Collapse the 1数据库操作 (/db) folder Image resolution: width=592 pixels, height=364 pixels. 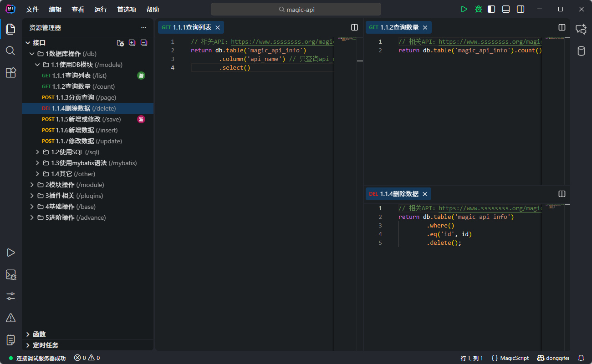click(x=32, y=54)
